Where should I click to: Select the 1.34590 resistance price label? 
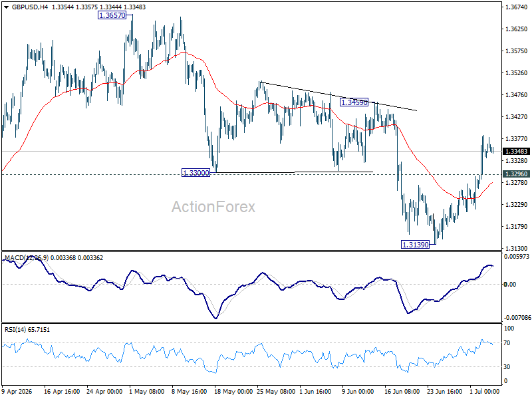coord(354,102)
